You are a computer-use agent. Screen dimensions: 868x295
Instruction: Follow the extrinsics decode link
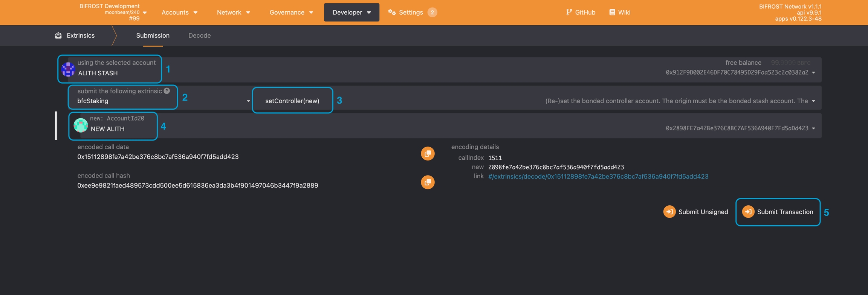[x=598, y=176]
